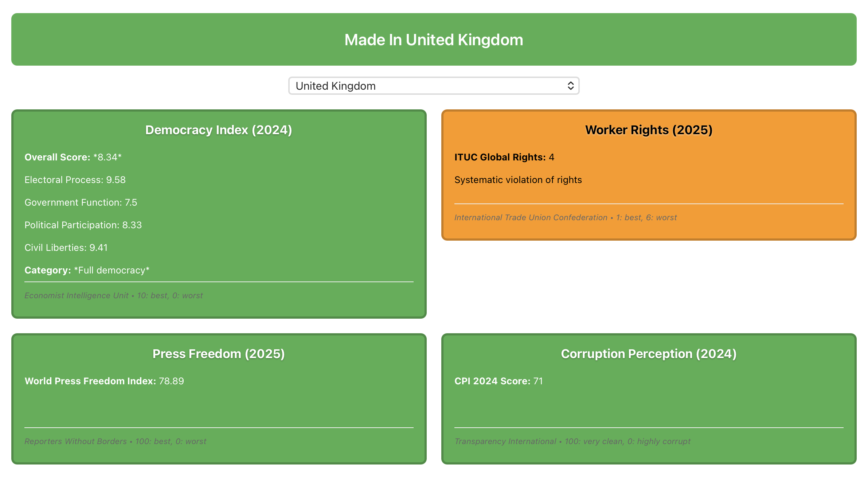Click the Overall Score 8.34 line
This screenshot has width=868, height=482.
tap(73, 157)
